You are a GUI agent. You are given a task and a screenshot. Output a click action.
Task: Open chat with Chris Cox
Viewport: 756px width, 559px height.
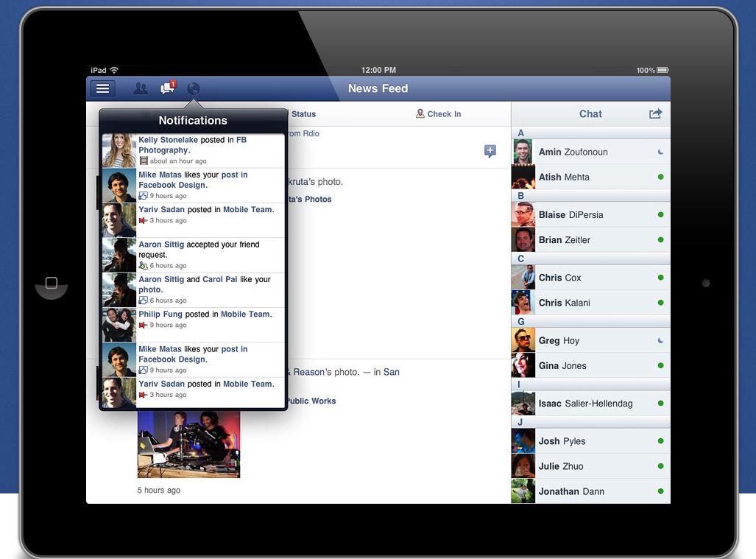pos(590,278)
